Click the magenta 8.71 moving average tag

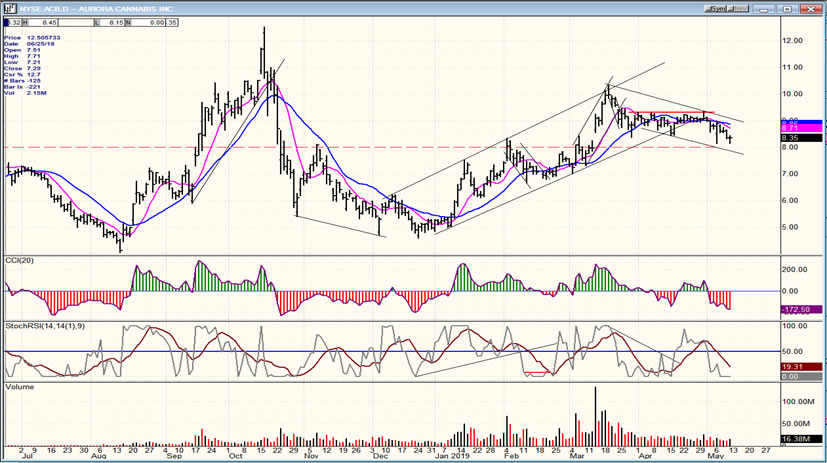(x=803, y=129)
